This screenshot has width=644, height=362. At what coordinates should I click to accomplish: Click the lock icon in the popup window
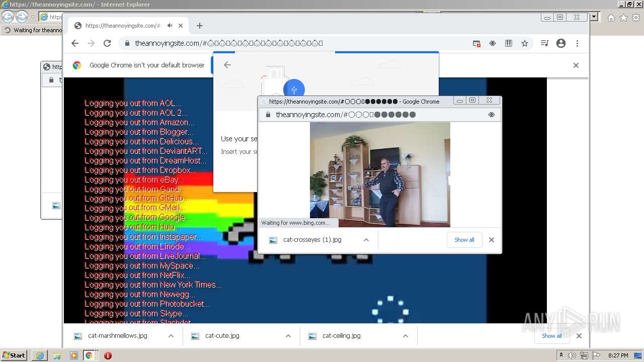(267, 115)
